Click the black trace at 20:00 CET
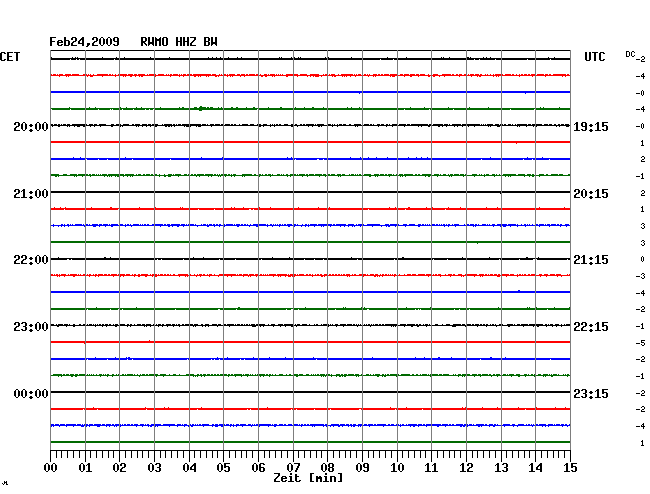The height and width of the screenshot is (494, 650). (310, 125)
